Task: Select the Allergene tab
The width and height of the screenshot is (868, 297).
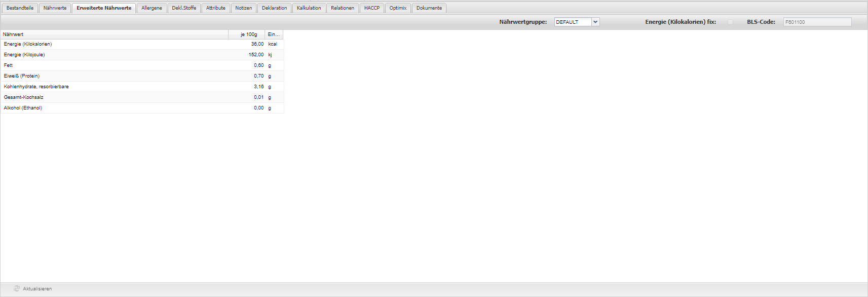Action: 152,8
